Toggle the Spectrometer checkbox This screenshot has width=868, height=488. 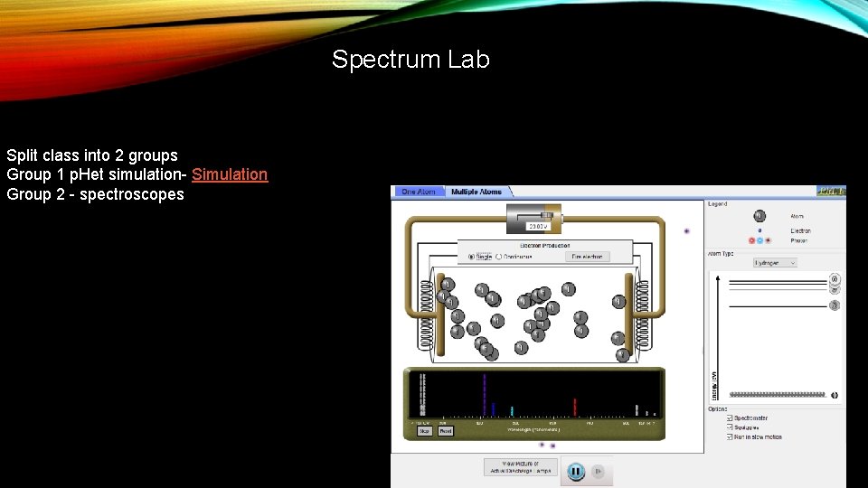[730, 418]
